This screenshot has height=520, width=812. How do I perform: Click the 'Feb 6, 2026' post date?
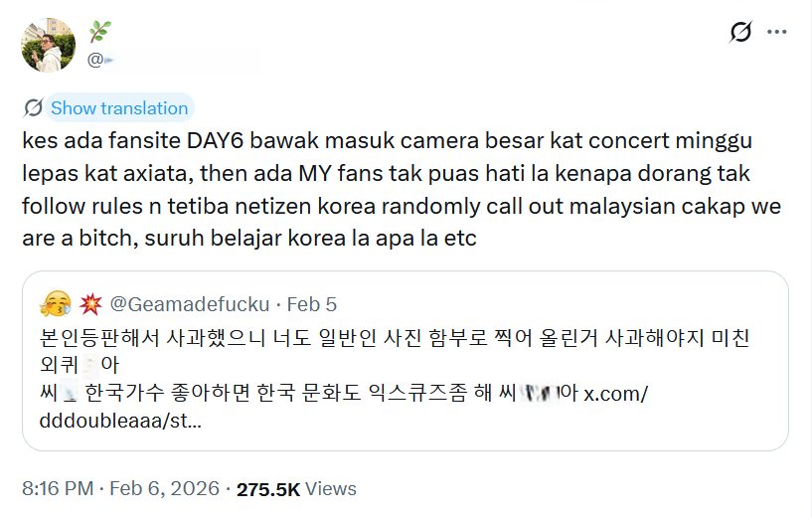pyautogui.click(x=164, y=489)
